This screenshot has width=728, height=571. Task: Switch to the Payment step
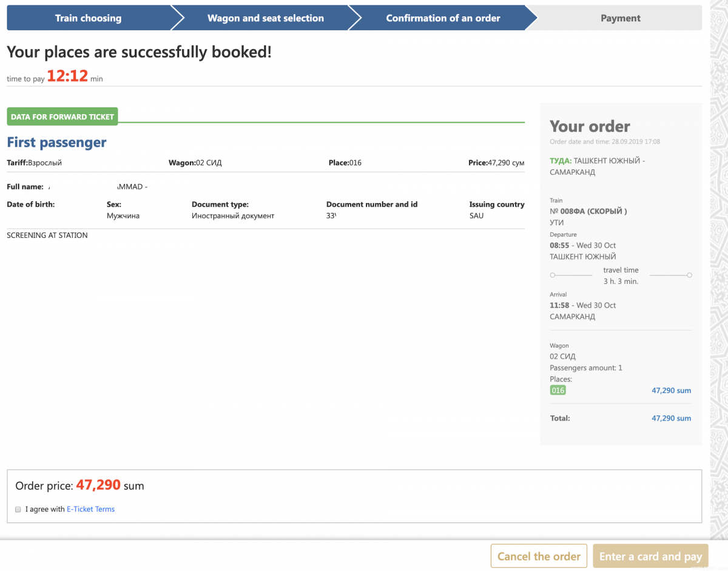[x=620, y=18]
